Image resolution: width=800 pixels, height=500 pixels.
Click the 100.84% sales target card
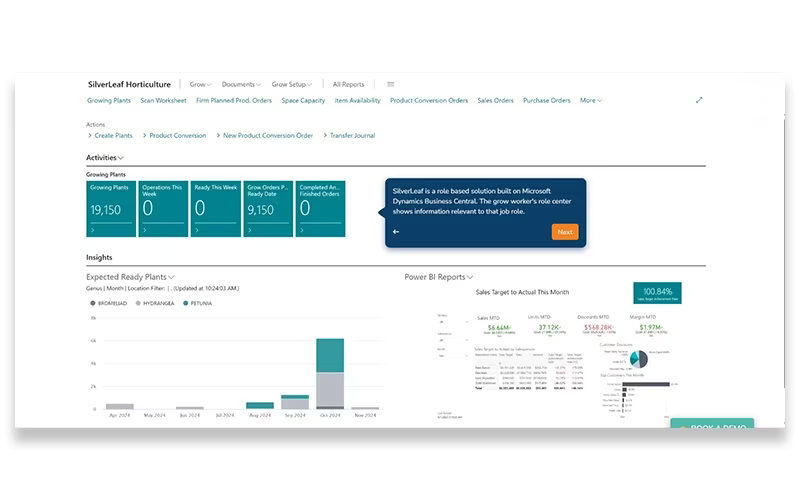coord(657,293)
